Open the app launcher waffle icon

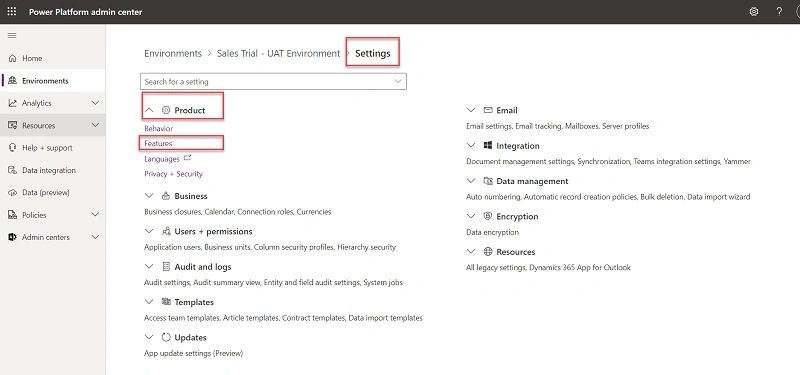point(12,11)
